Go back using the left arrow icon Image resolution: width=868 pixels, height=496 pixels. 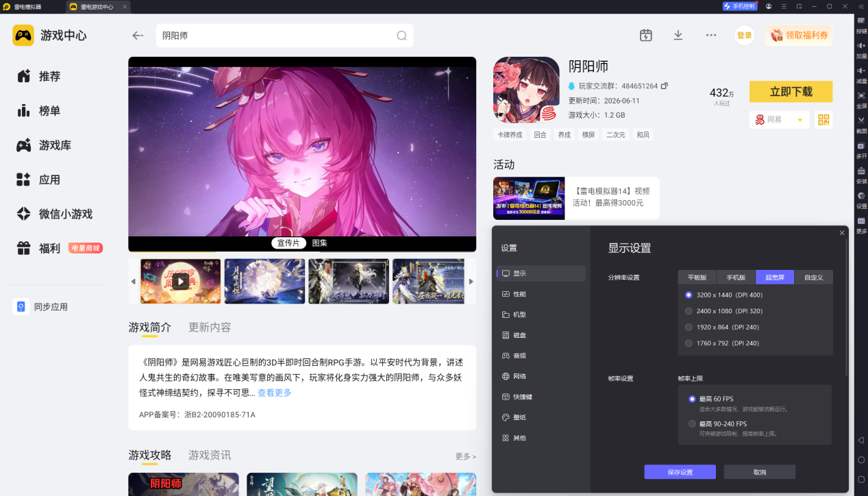tap(138, 36)
